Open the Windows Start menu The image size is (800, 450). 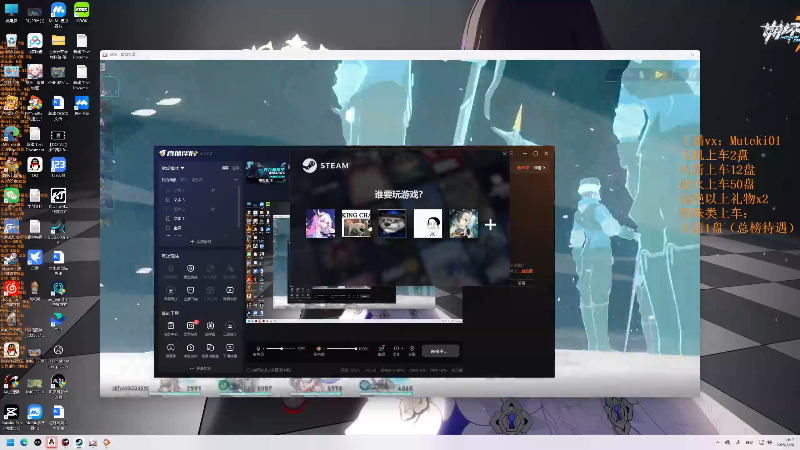[10, 442]
